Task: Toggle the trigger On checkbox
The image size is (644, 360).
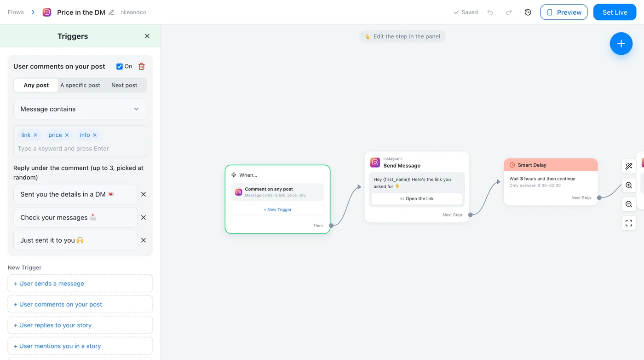Action: (x=120, y=66)
